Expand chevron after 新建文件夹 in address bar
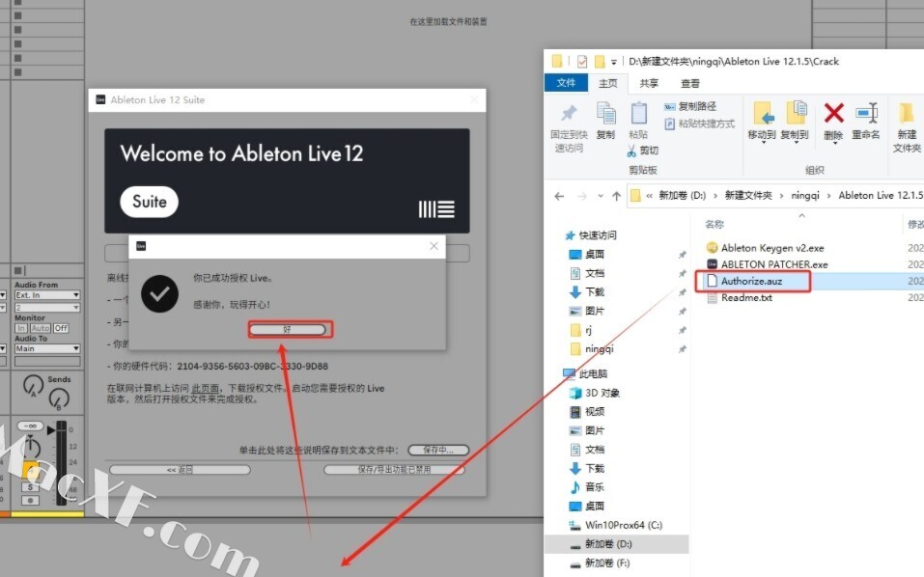 pyautogui.click(x=781, y=196)
